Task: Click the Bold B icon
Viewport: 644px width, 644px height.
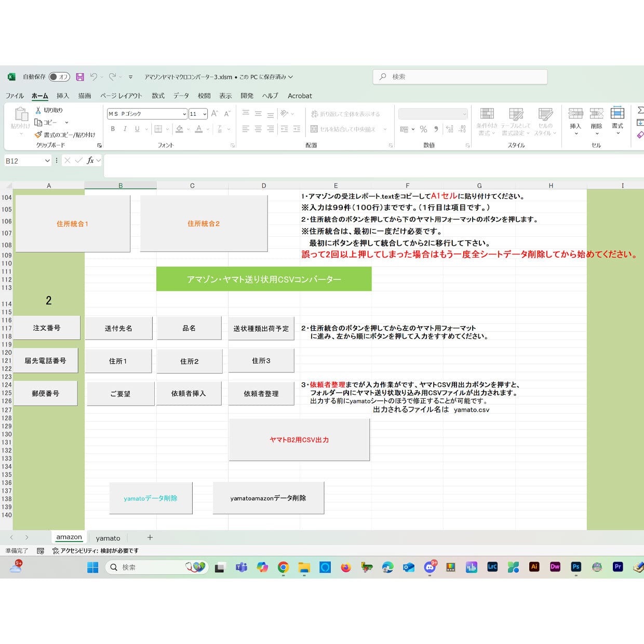Action: click(x=113, y=129)
